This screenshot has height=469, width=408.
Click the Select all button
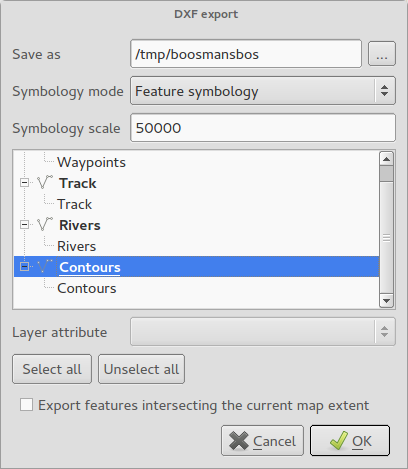point(52,369)
